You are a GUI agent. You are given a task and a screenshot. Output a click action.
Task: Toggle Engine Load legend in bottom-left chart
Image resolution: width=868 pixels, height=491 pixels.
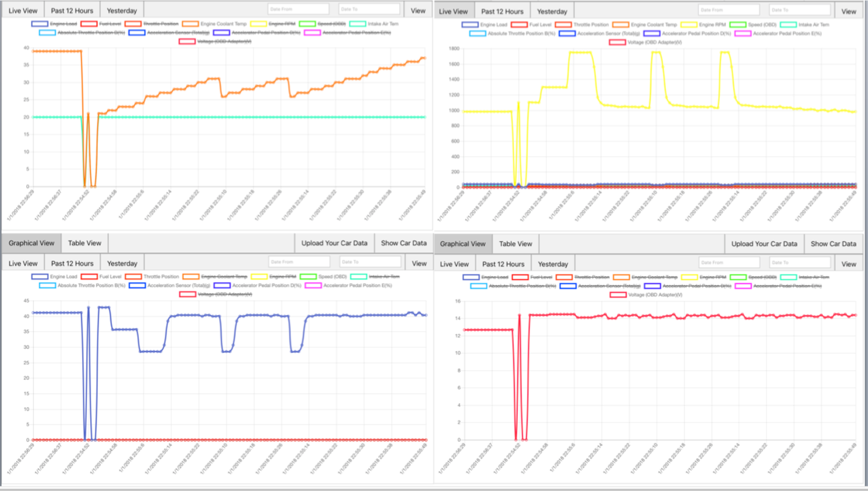pyautogui.click(x=63, y=276)
